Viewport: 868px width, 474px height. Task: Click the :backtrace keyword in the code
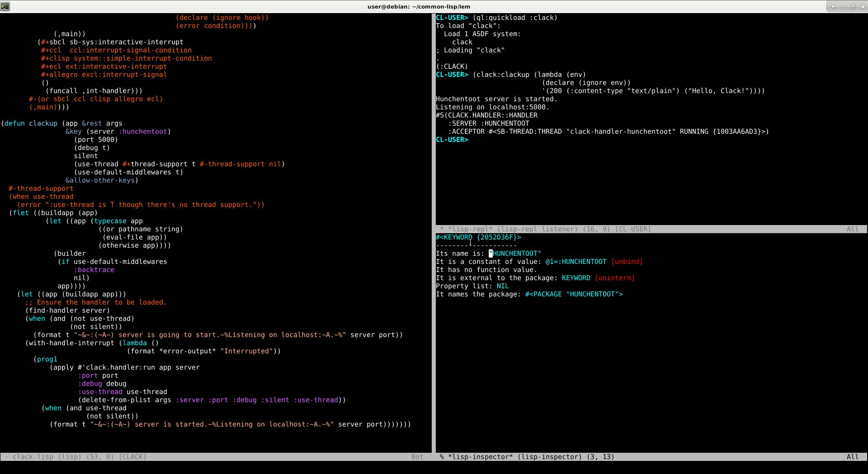click(94, 270)
